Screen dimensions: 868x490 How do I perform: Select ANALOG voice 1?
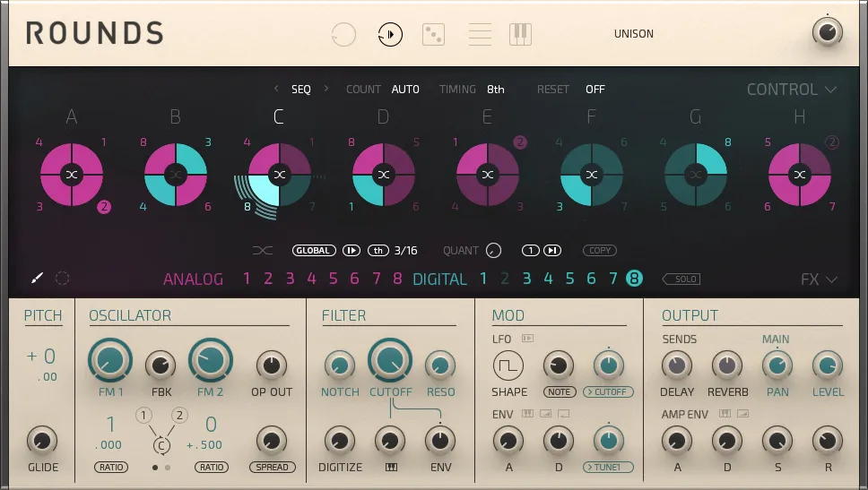pos(247,279)
